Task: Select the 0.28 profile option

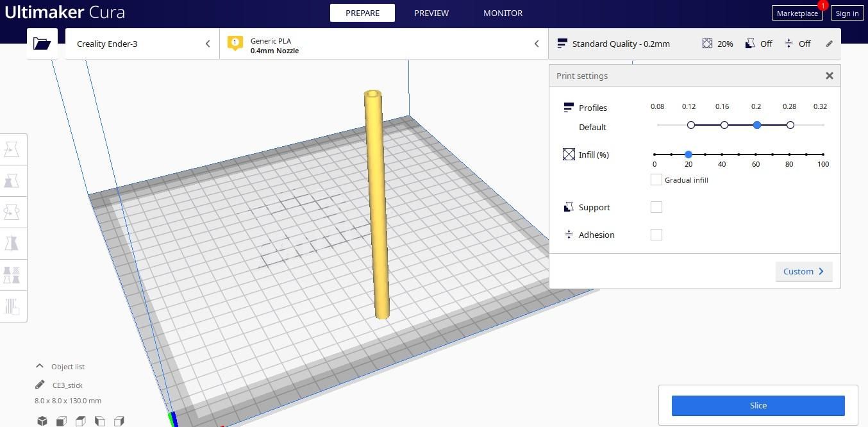Action: (x=790, y=125)
